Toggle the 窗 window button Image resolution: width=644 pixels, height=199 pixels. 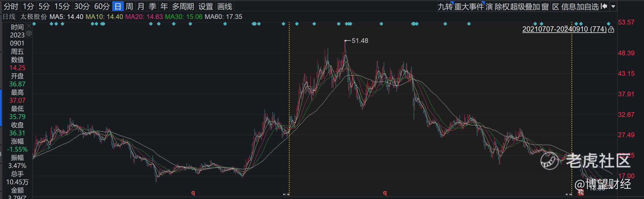coord(545,7)
